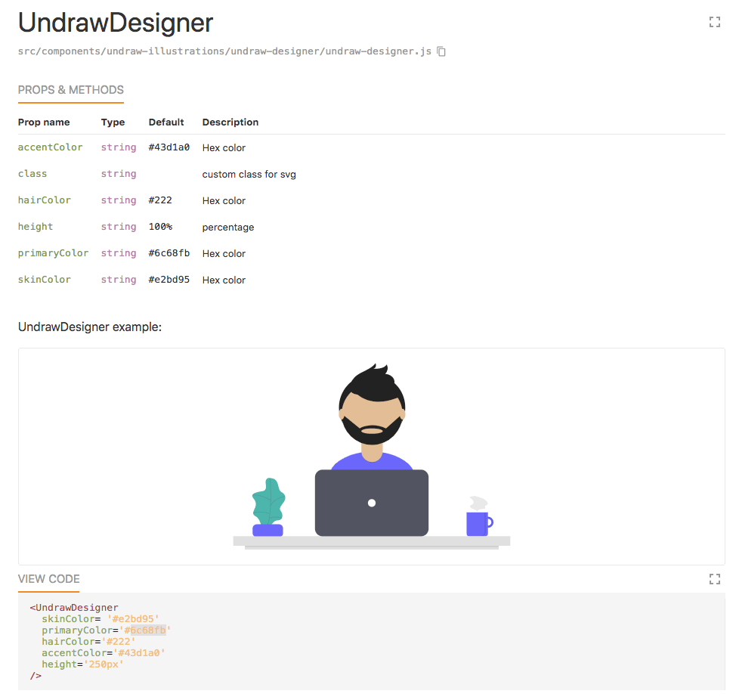Screen dimensions: 736x700
Task: Expand the VIEW CODE section
Action: point(48,578)
